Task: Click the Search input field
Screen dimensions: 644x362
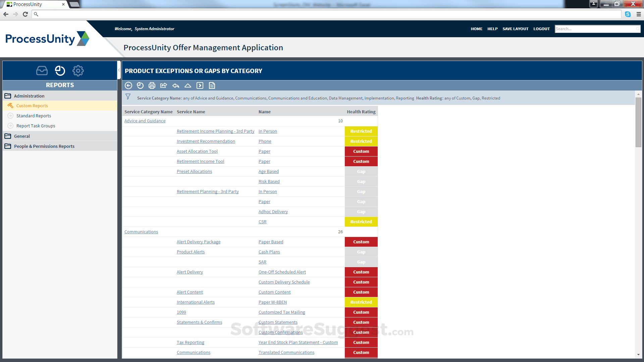Action: 595,29
